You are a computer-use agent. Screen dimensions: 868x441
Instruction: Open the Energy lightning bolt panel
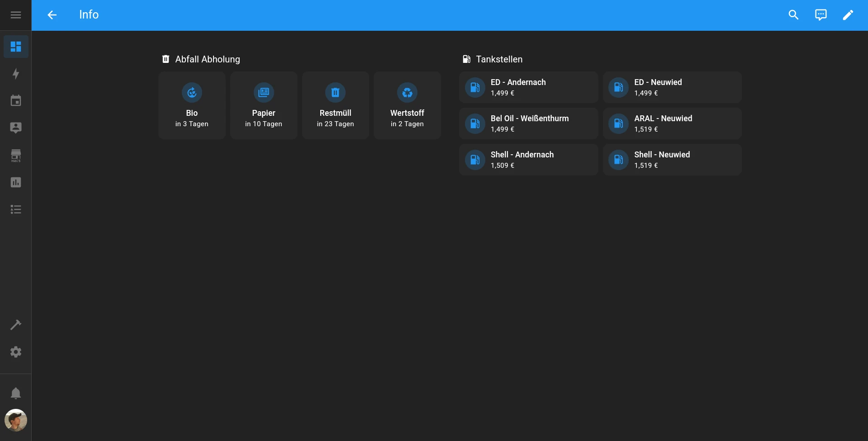click(x=16, y=74)
